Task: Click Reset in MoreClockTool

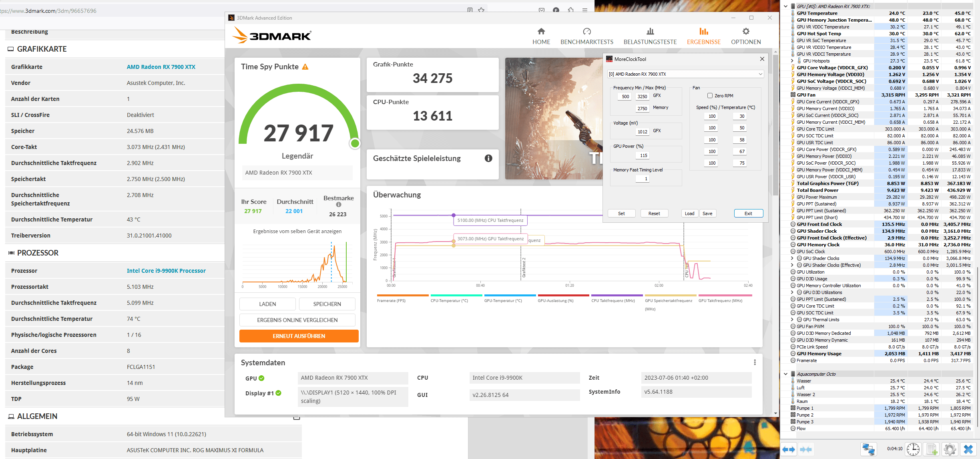Action: click(654, 213)
